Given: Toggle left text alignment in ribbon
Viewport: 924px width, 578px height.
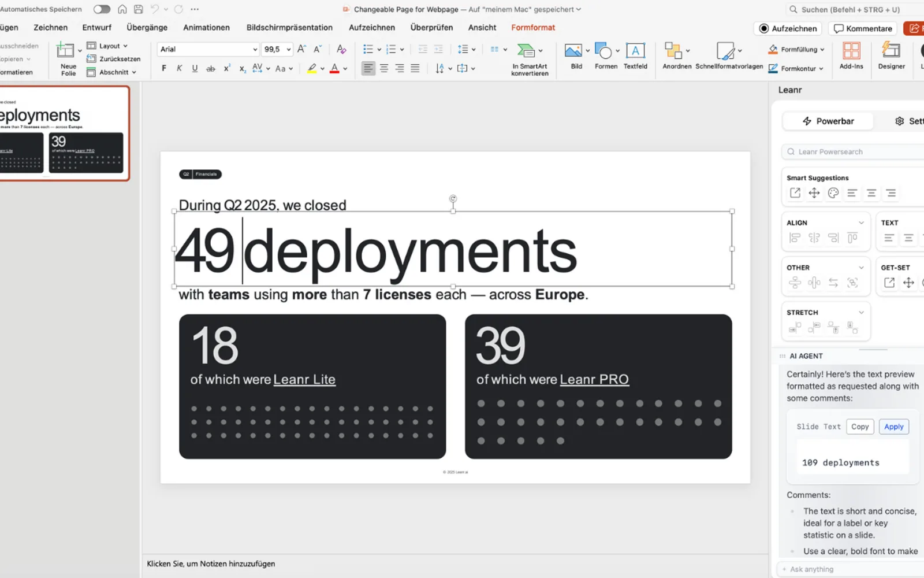Looking at the screenshot, I should (x=368, y=68).
